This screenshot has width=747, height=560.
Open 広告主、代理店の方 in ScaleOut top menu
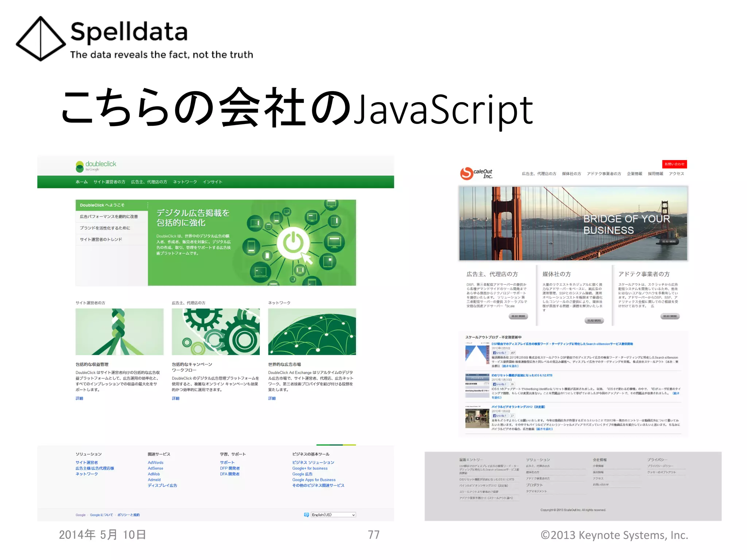(x=539, y=174)
